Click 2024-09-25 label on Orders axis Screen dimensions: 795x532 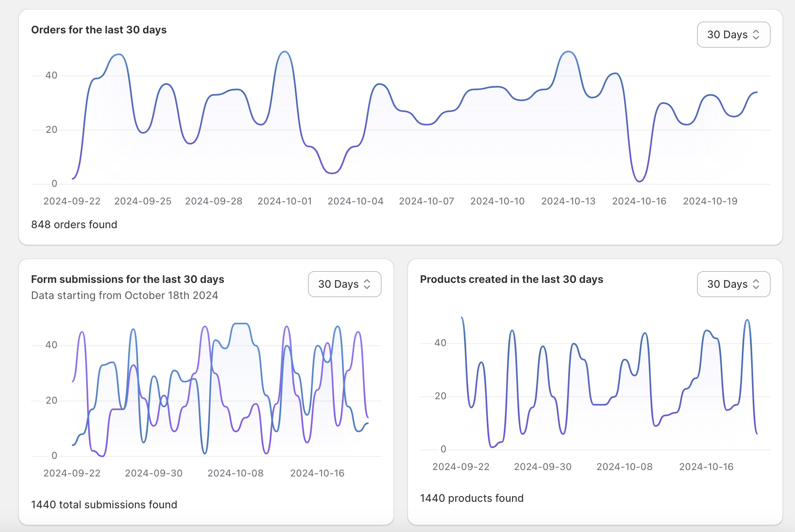(143, 201)
